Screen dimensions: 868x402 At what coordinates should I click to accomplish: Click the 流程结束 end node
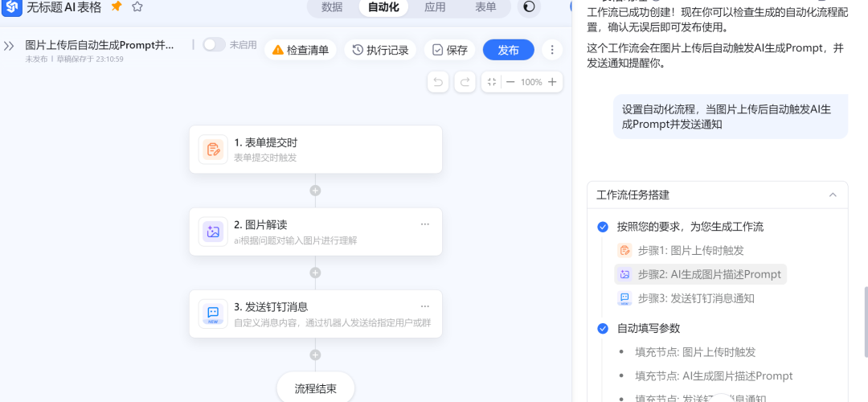point(316,387)
